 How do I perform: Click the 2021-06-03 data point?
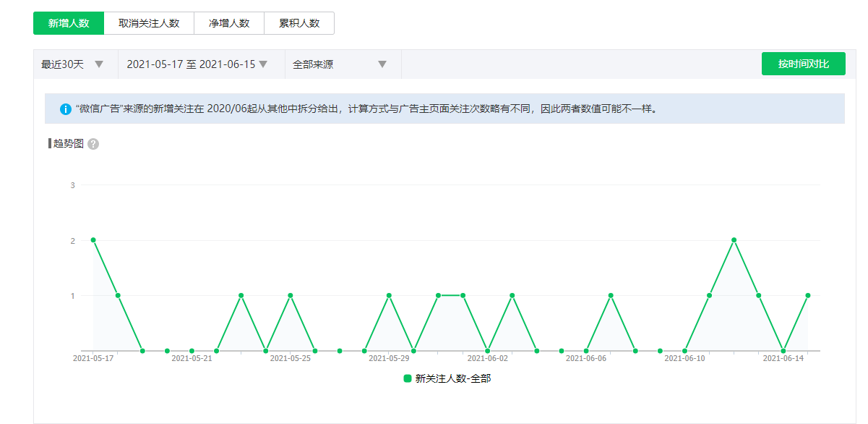pos(512,295)
